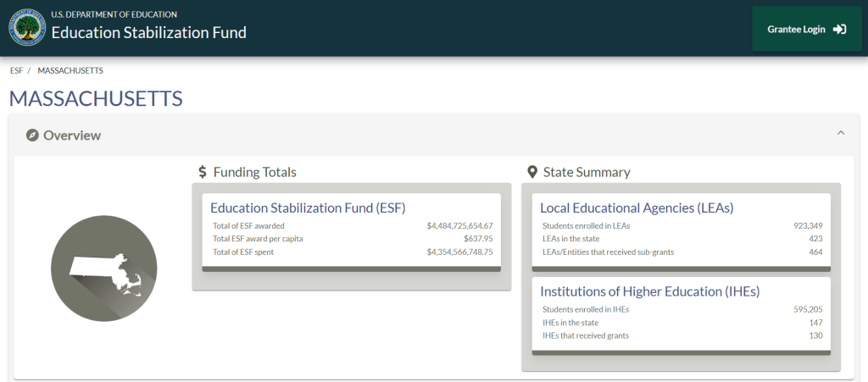Select the Total of ESF spent row

point(352,252)
